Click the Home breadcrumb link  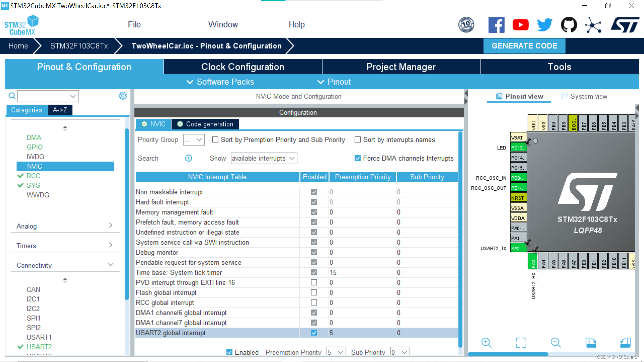tap(18, 46)
